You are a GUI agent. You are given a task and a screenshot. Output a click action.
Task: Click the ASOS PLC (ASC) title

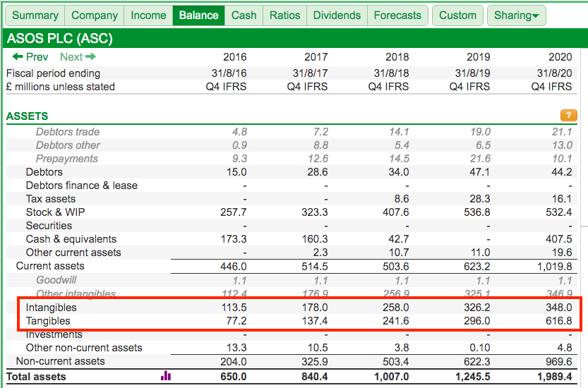pos(60,39)
